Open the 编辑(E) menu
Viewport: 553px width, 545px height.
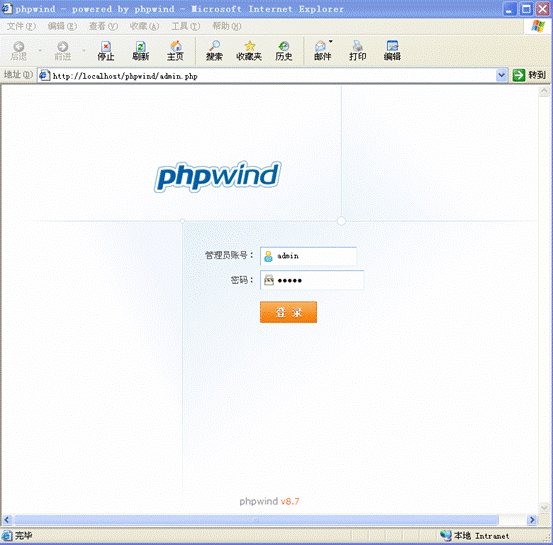point(62,26)
